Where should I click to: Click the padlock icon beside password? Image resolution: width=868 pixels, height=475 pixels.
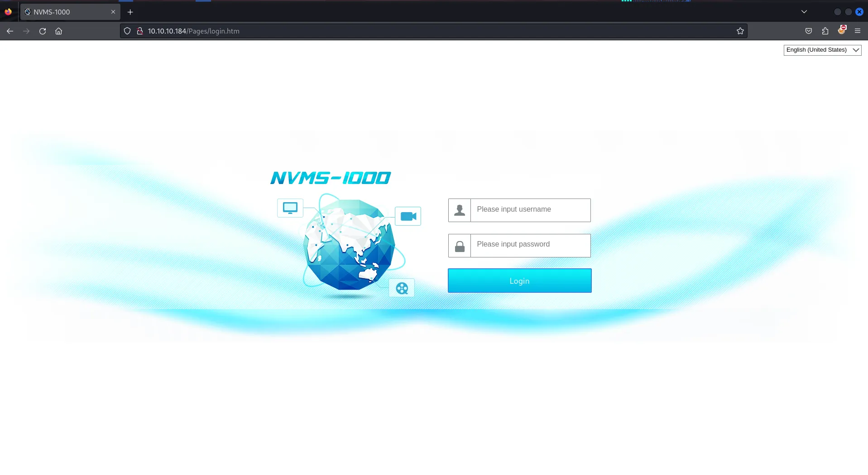click(x=460, y=246)
